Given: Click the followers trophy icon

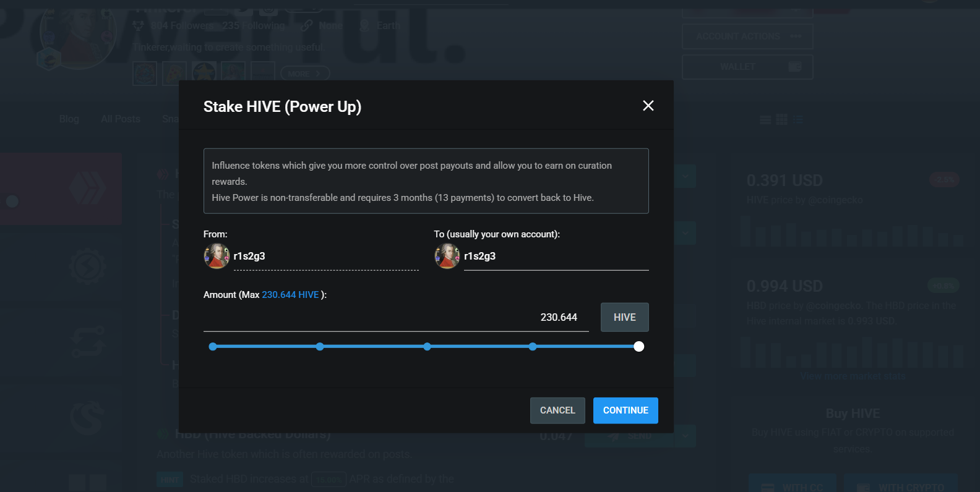Looking at the screenshot, I should 139,25.
